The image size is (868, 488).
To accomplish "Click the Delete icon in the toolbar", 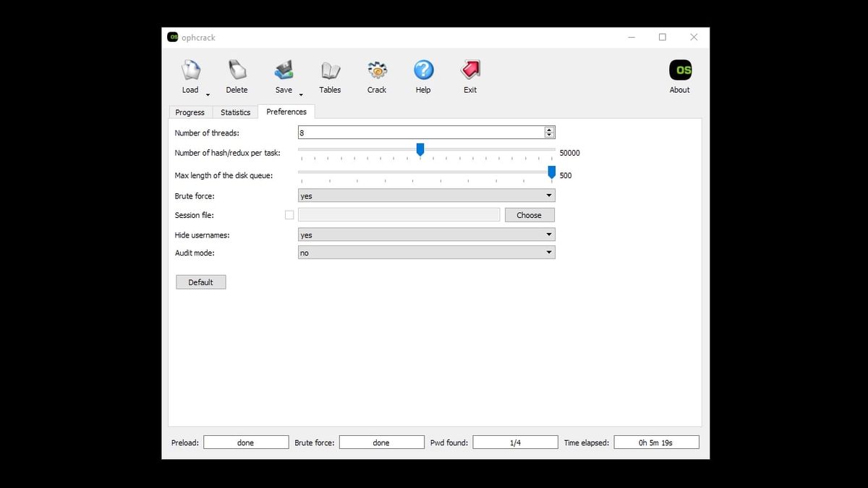I will [237, 70].
